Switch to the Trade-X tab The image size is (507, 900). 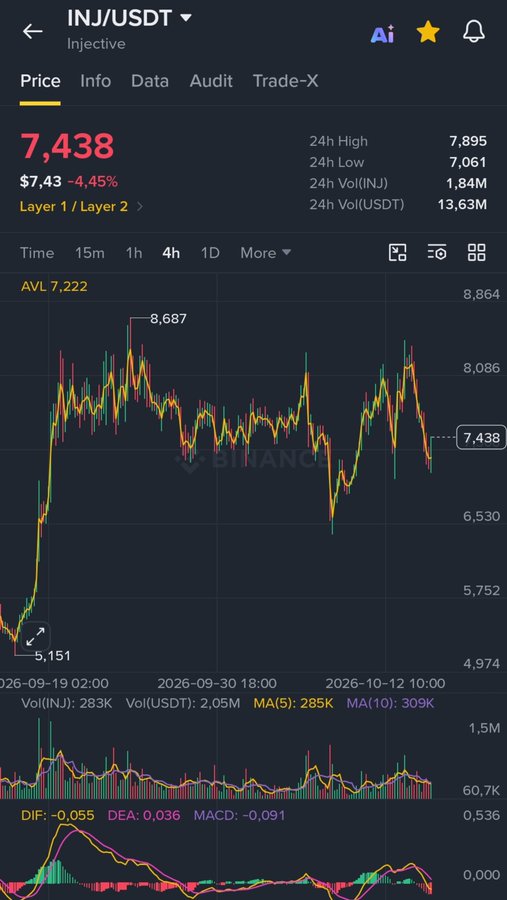coord(285,81)
